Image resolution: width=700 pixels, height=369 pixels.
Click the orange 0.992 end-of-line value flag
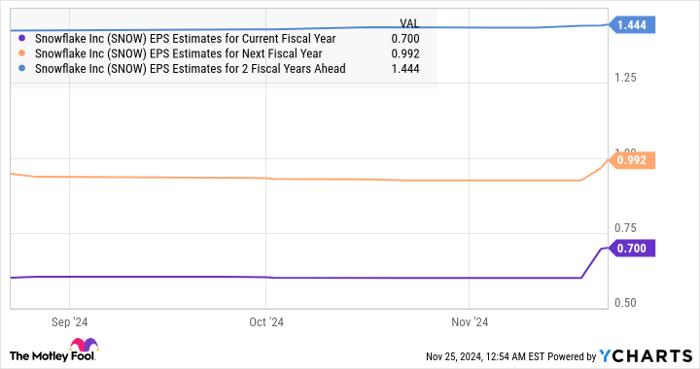631,160
